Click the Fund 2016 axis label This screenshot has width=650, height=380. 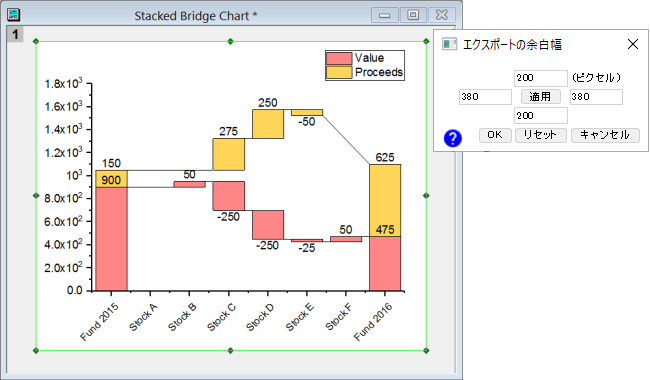373,322
